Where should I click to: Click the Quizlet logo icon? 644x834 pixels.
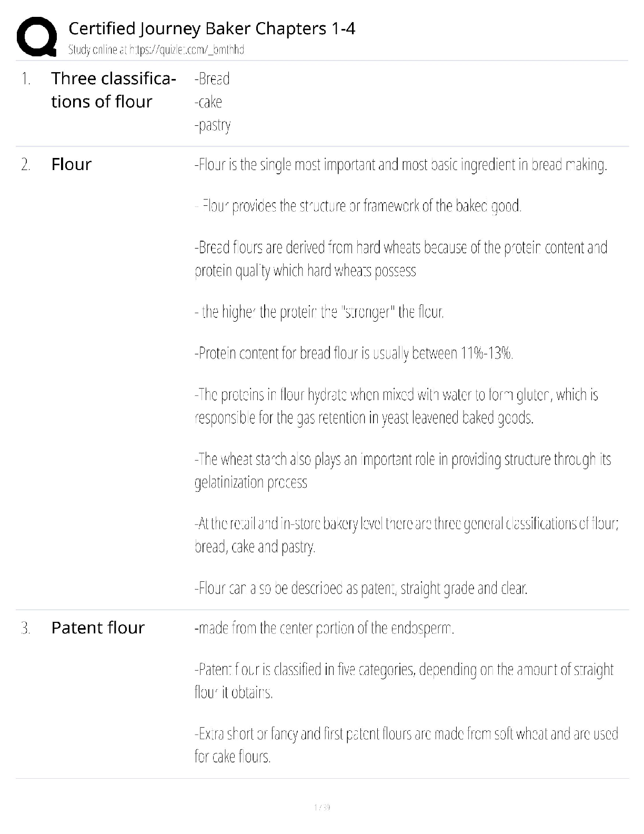click(x=37, y=36)
